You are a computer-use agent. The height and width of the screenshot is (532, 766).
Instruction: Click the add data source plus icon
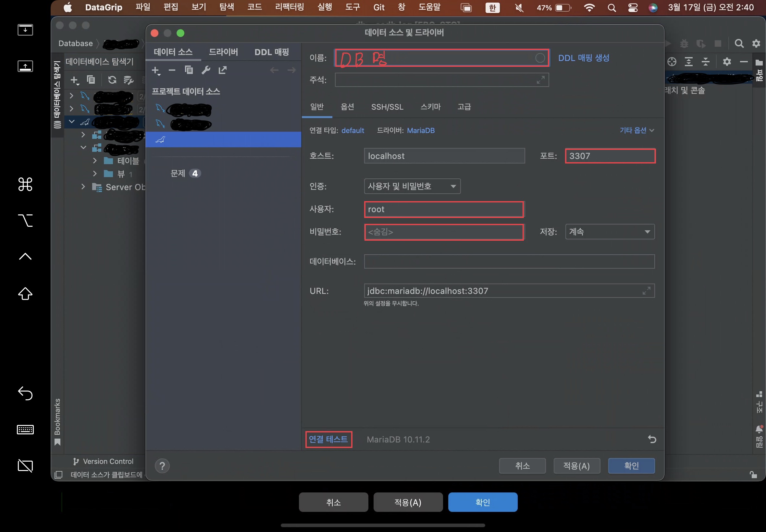155,70
